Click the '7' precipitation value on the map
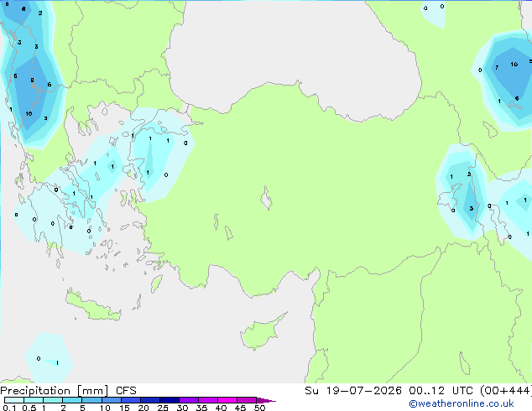The image size is (532, 411). tap(497, 67)
